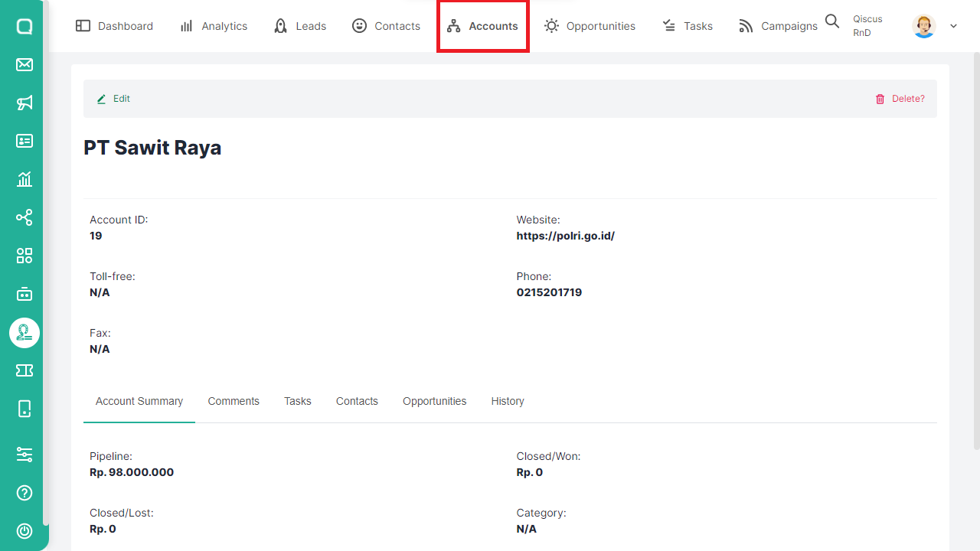This screenshot has height=551, width=980.
Task: Click the connected nodes integration sidebar icon
Action: (24, 217)
